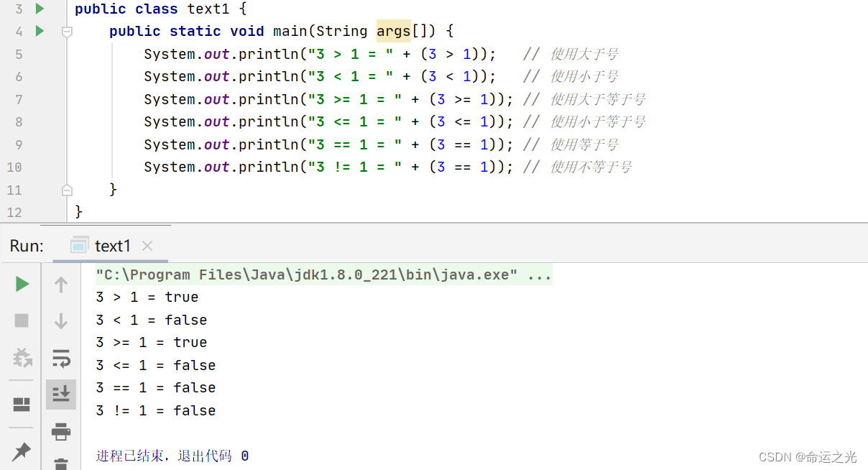
Task: Click the restore layout icon in Run panel
Action: pos(22,405)
